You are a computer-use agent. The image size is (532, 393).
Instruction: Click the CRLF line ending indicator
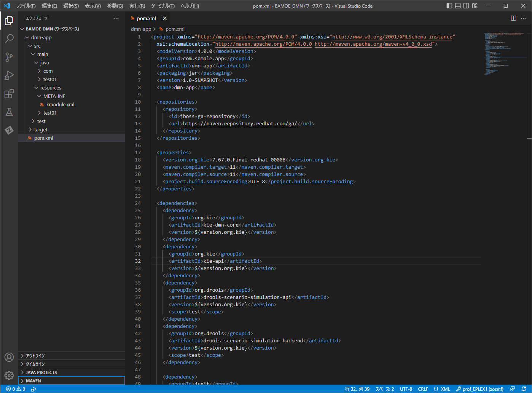coord(423,389)
